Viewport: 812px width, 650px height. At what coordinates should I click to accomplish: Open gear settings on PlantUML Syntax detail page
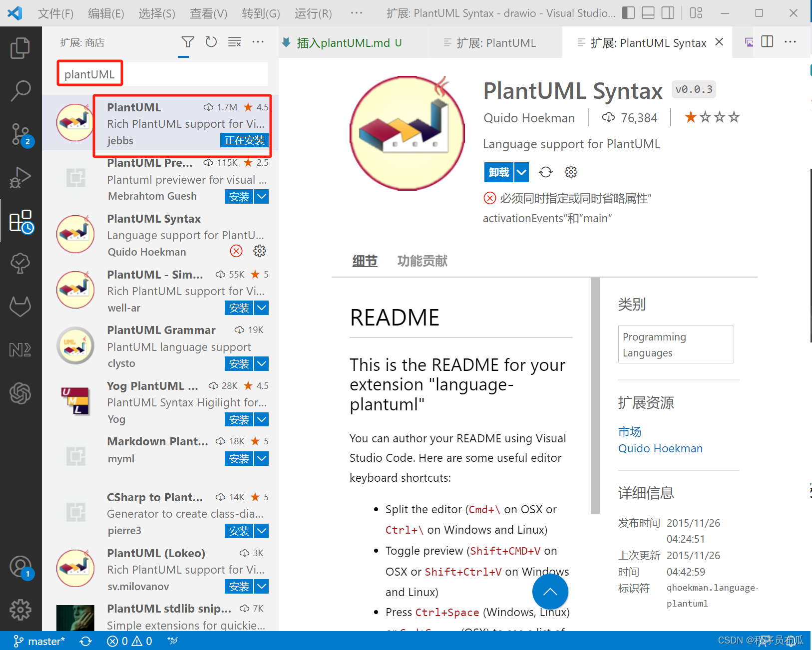pos(571,172)
